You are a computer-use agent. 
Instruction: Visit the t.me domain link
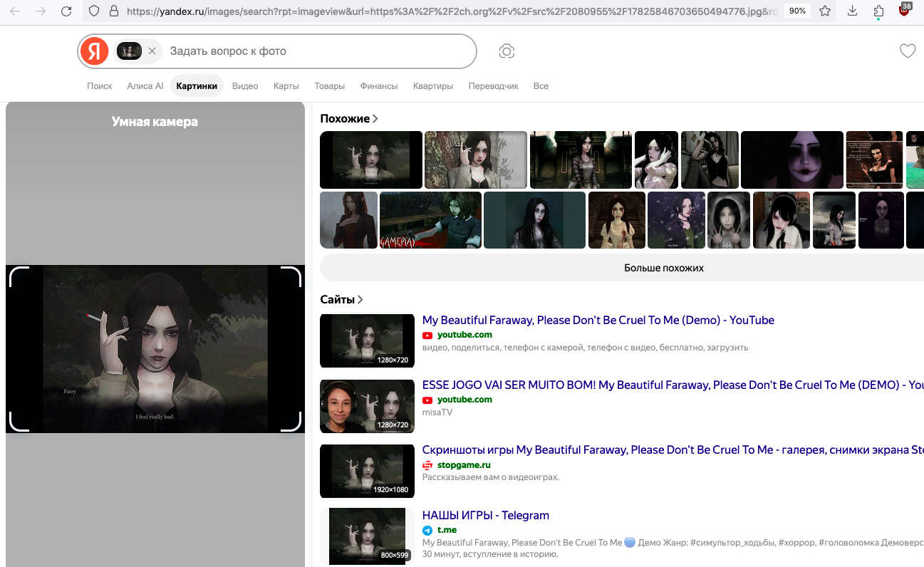pyautogui.click(x=447, y=530)
